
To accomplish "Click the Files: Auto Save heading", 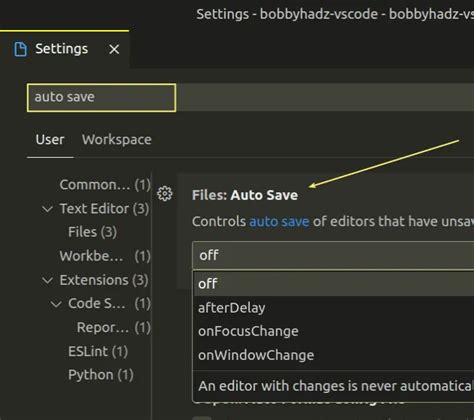I will (245, 195).
